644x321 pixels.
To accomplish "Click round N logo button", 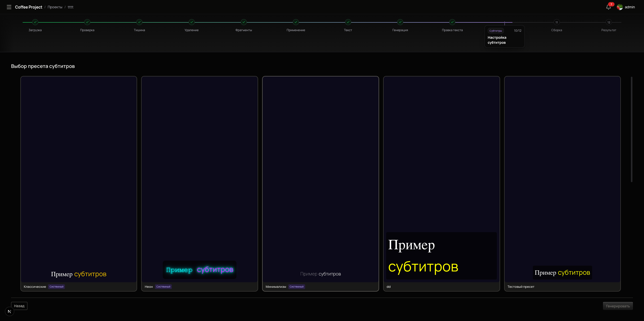I will coord(10,311).
